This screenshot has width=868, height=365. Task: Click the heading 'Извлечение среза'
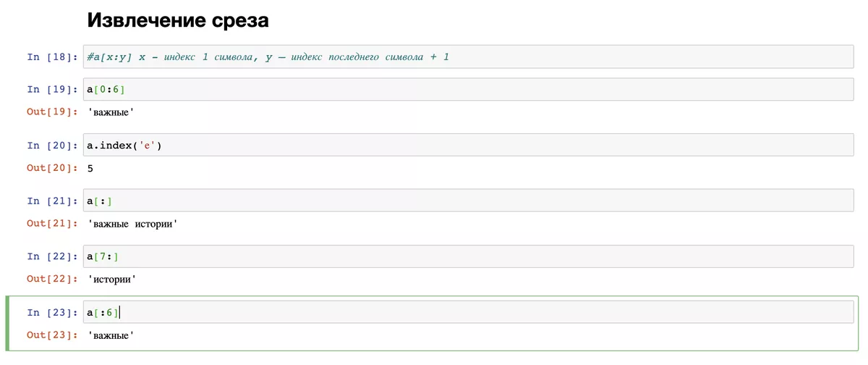178,20
